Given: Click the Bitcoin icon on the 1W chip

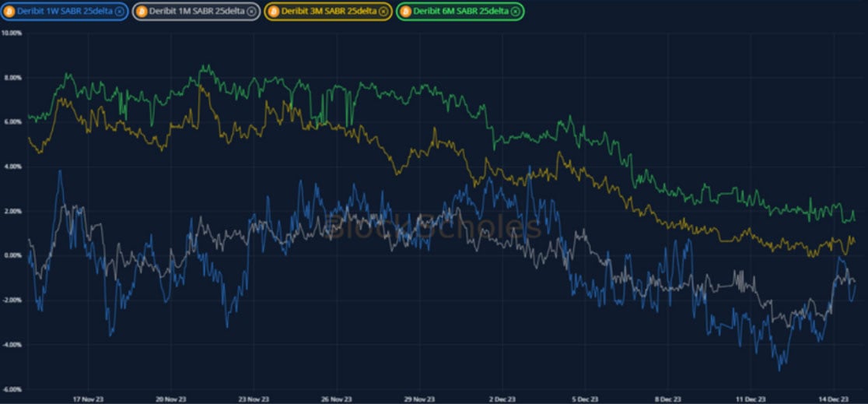Looking at the screenshot, I should click(x=9, y=12).
